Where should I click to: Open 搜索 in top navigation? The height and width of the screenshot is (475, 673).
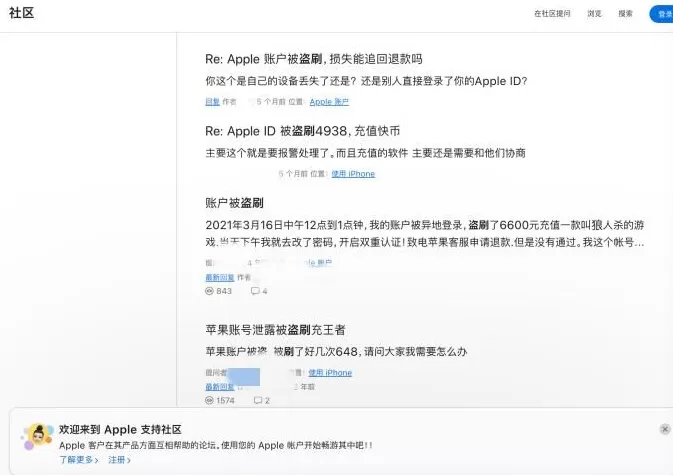tap(625, 14)
